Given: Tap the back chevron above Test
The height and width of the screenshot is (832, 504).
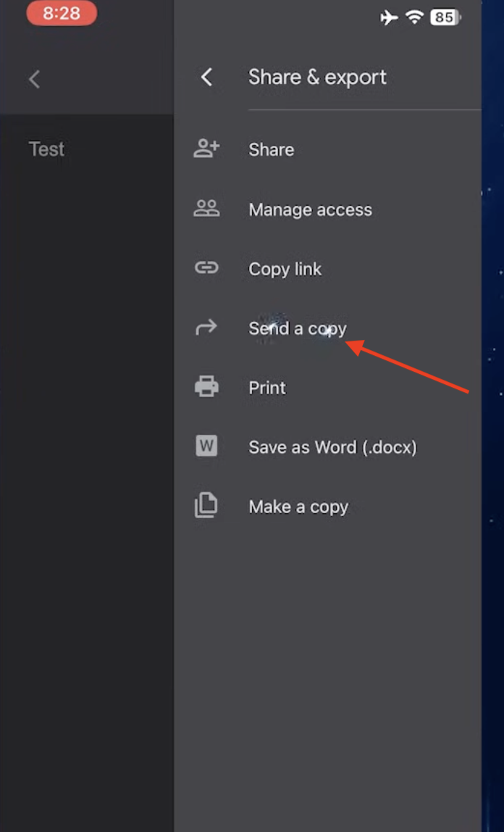Looking at the screenshot, I should click(x=34, y=79).
